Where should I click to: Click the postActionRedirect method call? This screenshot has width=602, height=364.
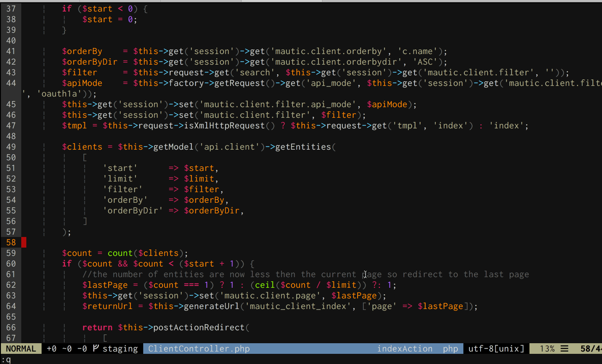(x=199, y=328)
